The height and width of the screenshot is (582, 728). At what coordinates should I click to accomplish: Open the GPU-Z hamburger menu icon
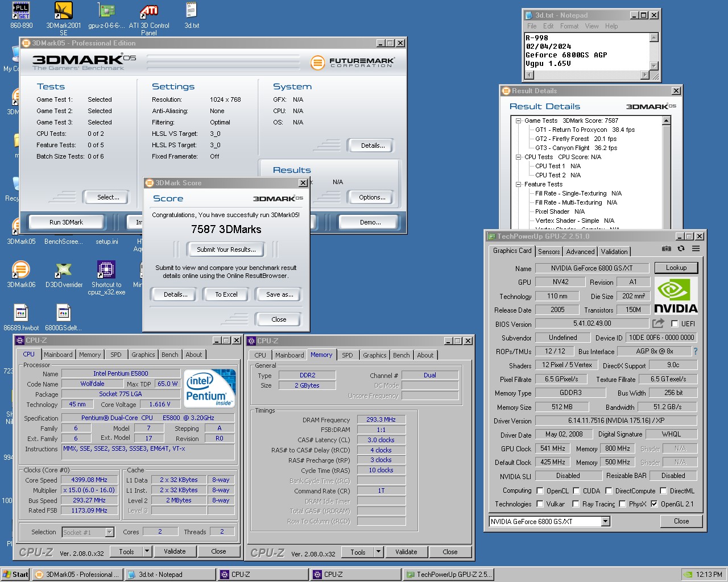[x=696, y=248]
